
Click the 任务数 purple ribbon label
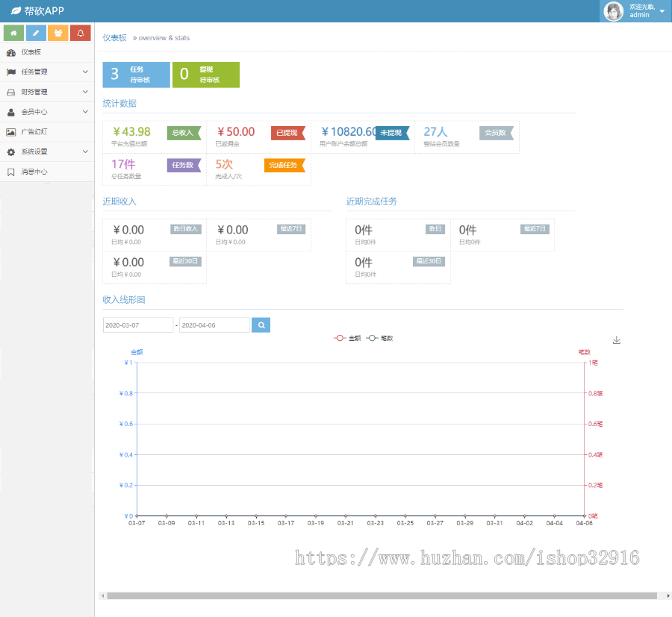(184, 166)
